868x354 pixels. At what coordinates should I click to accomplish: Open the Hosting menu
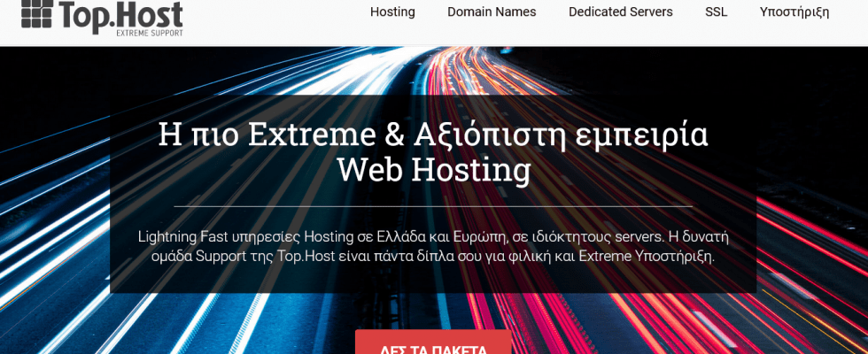(392, 12)
